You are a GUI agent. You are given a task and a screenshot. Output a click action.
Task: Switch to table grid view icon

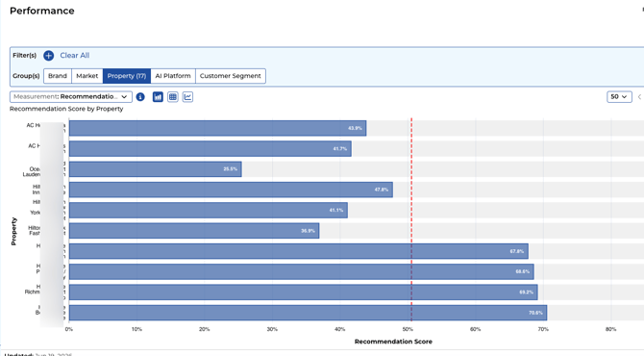pyautogui.click(x=173, y=97)
